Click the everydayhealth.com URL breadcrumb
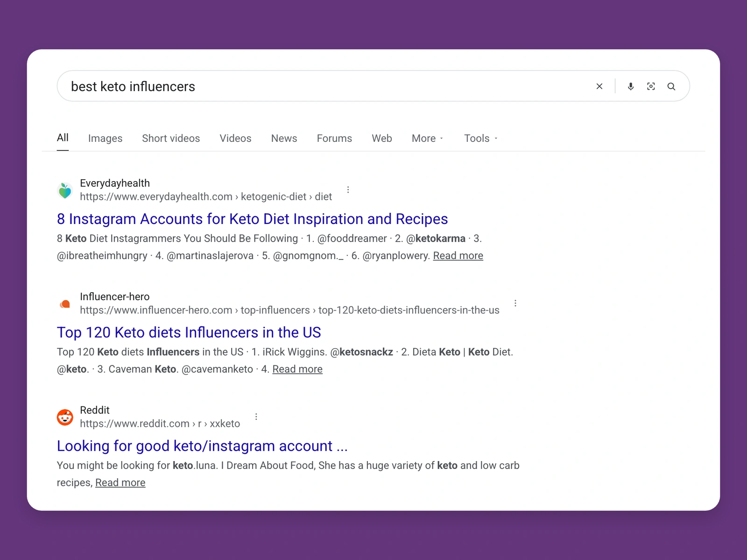 click(x=206, y=196)
